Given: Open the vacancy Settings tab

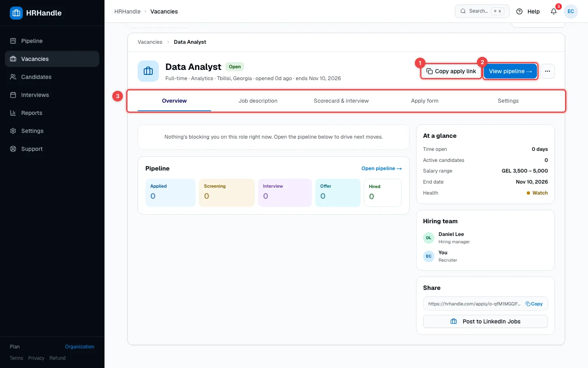Looking at the screenshot, I should [508, 101].
